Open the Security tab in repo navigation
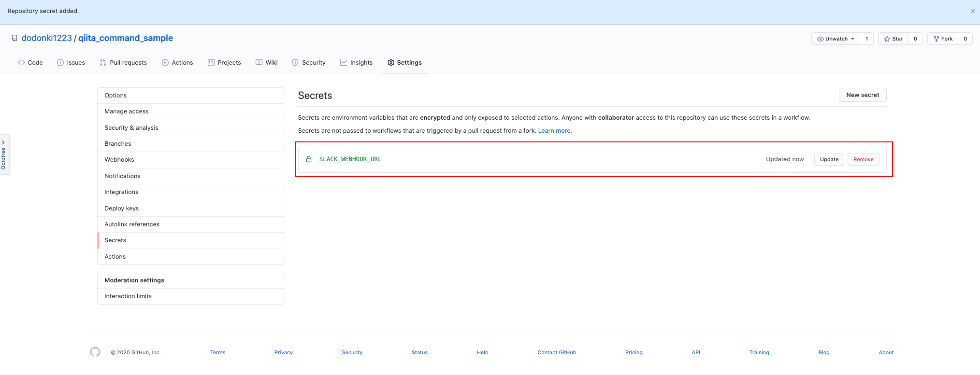980x375 pixels. click(309, 63)
